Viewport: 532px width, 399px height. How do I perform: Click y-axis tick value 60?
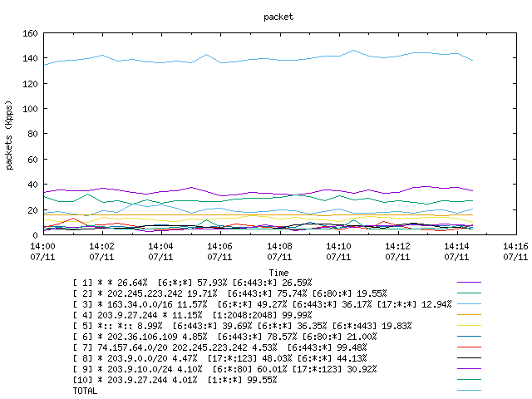[x=32, y=160]
